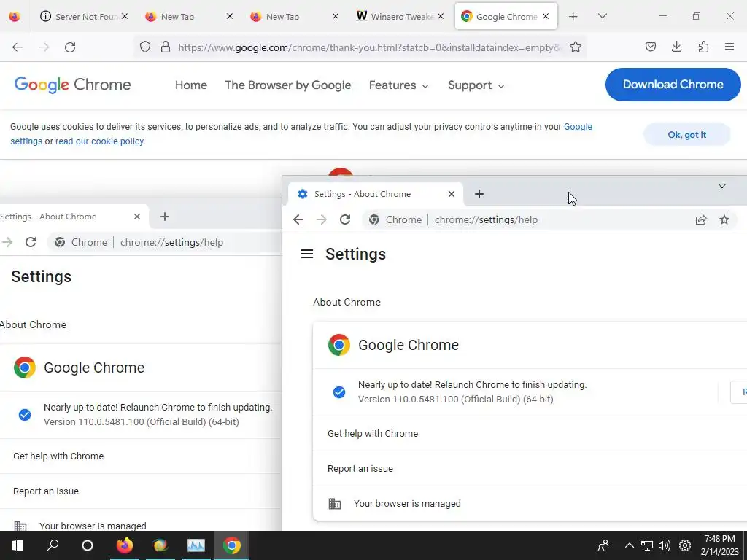Click forward arrow in back Chrome window

pos(7,242)
